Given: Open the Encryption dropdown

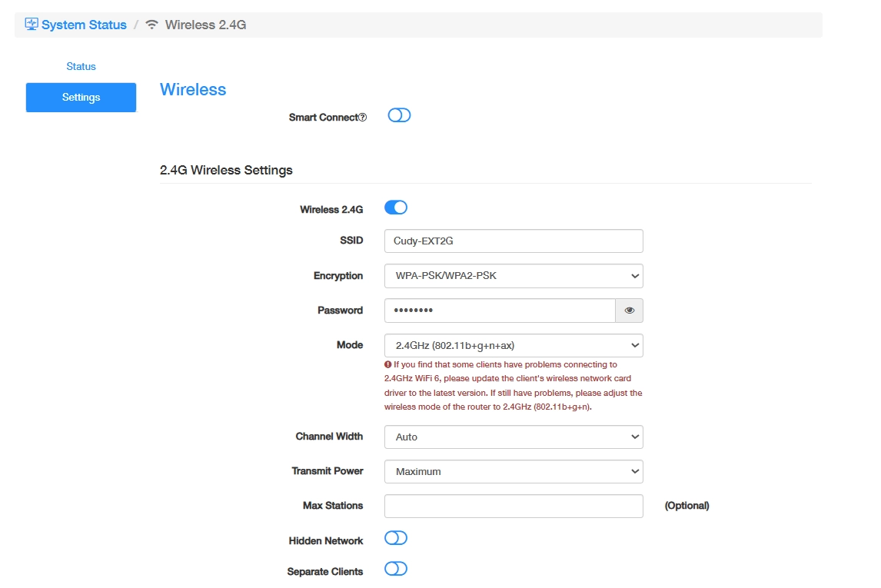Looking at the screenshot, I should [x=514, y=276].
